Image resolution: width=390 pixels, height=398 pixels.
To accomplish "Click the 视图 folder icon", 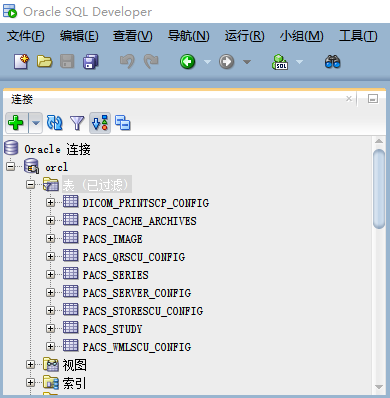I will [51, 365].
